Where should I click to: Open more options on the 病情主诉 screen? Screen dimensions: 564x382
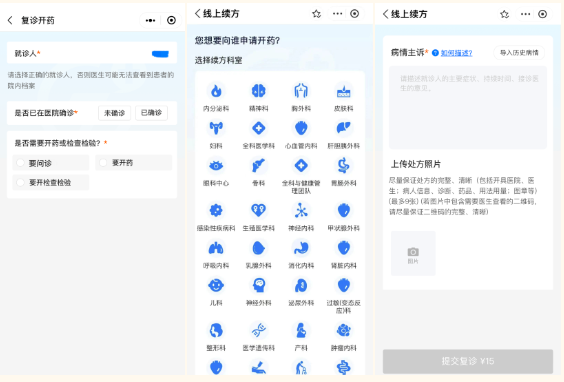[x=526, y=14]
